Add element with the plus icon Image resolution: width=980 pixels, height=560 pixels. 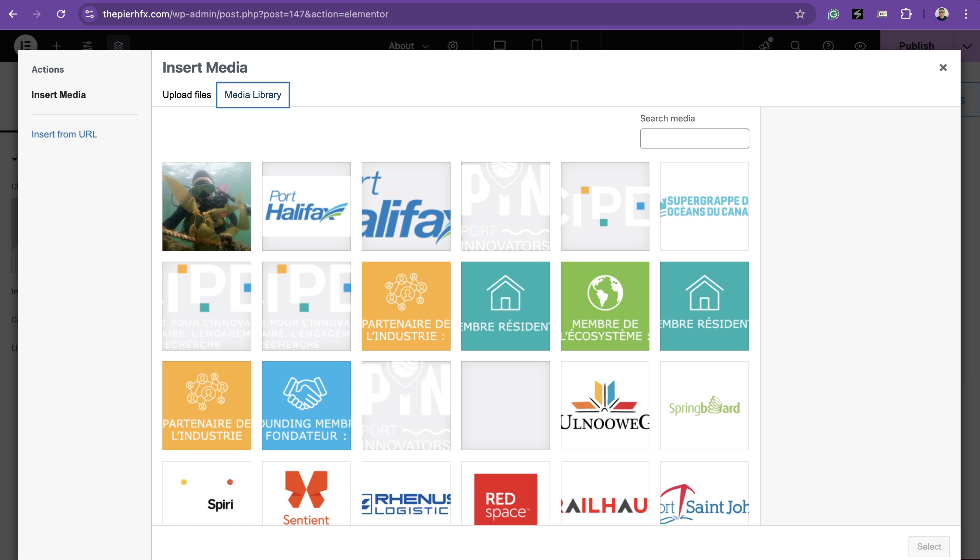coord(56,46)
